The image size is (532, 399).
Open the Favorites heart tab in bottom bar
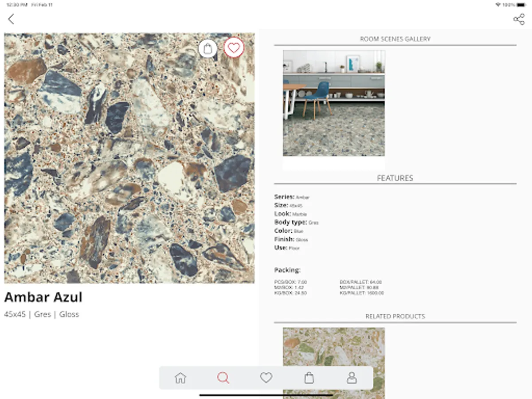click(266, 378)
